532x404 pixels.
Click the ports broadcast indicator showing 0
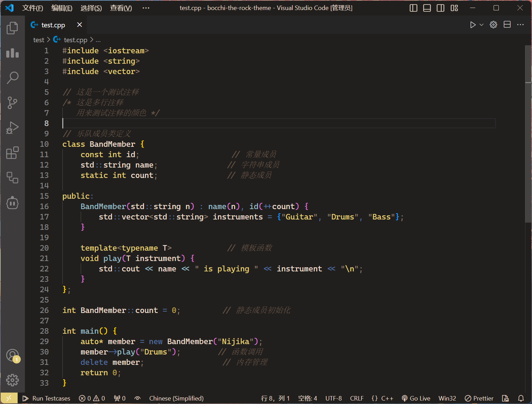[x=120, y=398]
